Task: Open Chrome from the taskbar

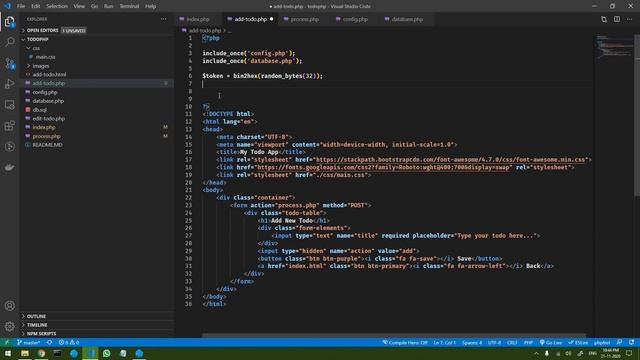Action: [x=41, y=353]
